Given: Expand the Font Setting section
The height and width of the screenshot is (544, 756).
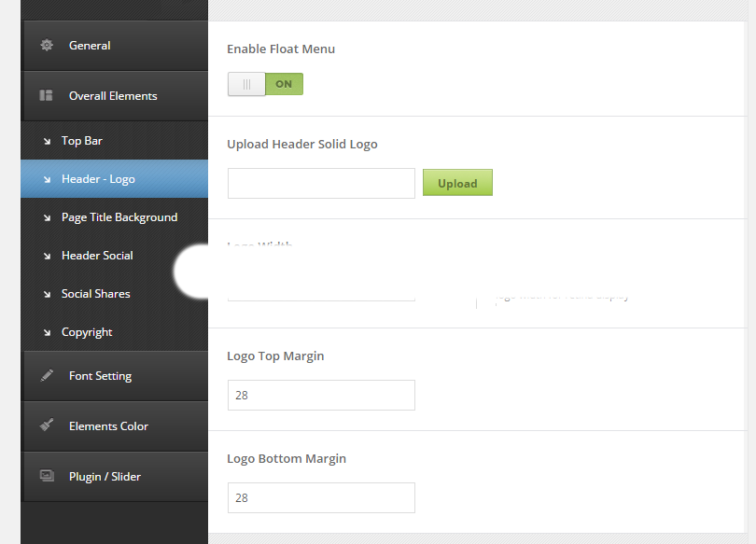Looking at the screenshot, I should [100, 376].
